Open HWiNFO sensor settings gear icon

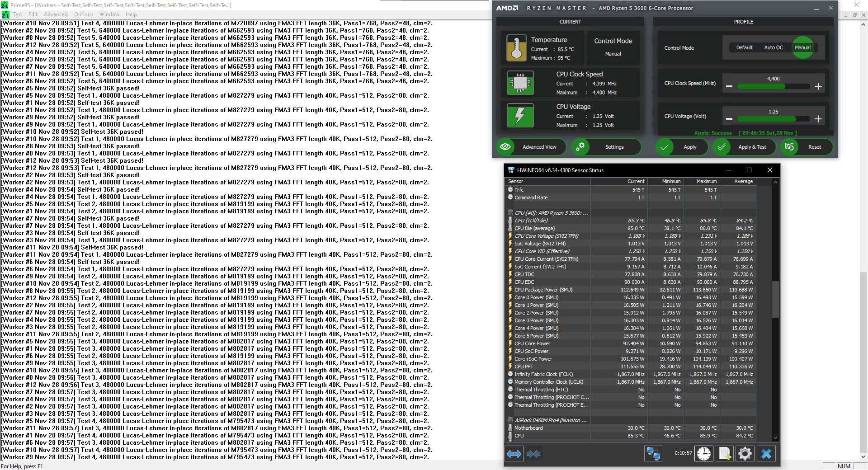(x=745, y=453)
